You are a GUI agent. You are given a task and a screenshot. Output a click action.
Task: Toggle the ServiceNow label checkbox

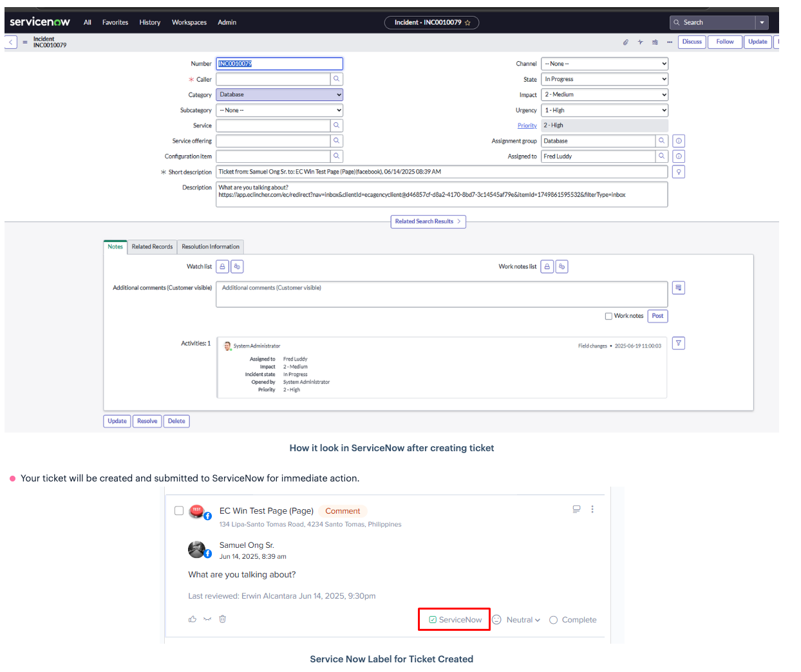pyautogui.click(x=433, y=620)
